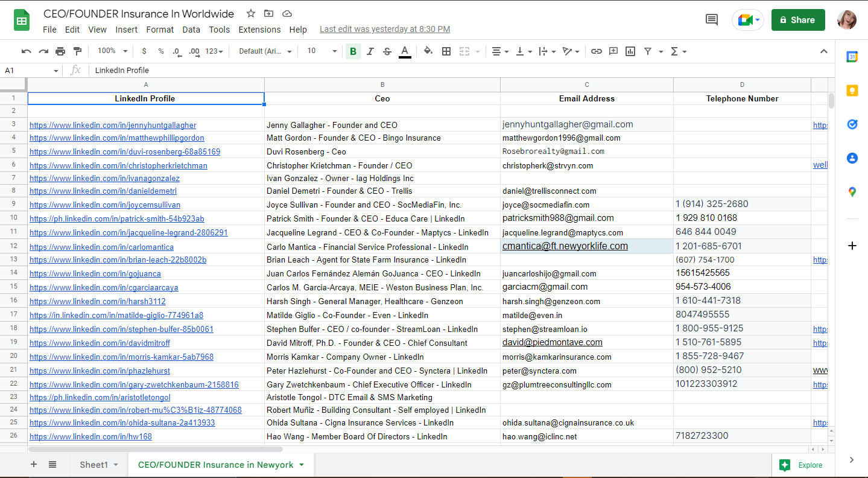
Task: Open the CEO/FOUNDER Insurance in Newyork tab dropdown arrow
Action: pos(302,465)
